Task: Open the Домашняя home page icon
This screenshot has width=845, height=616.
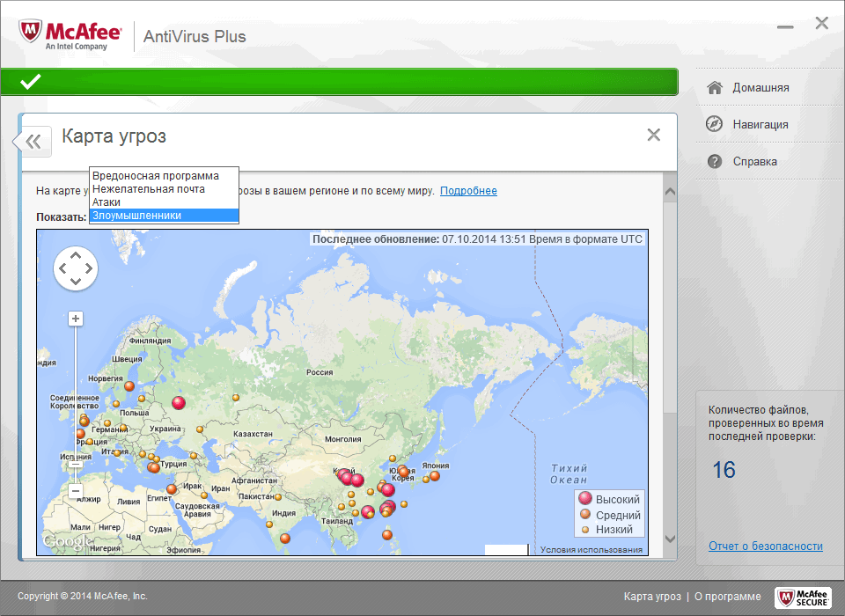Action: [x=716, y=86]
